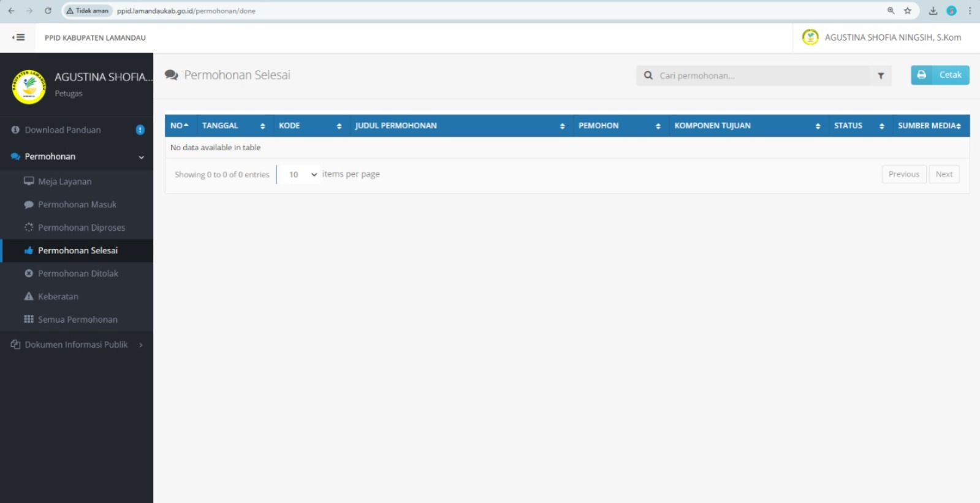The image size is (980, 503).
Task: Open Chrome three-dot menu
Action: pos(970,10)
